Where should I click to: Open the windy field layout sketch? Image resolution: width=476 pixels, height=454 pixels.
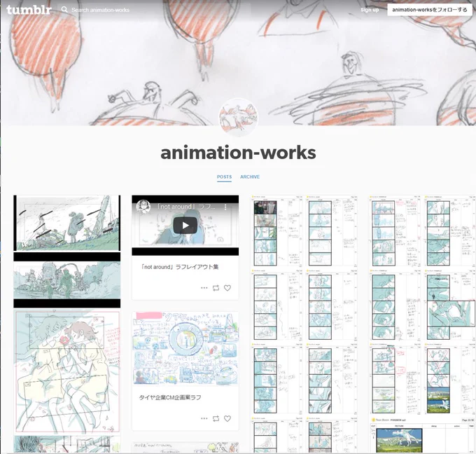tap(66, 223)
